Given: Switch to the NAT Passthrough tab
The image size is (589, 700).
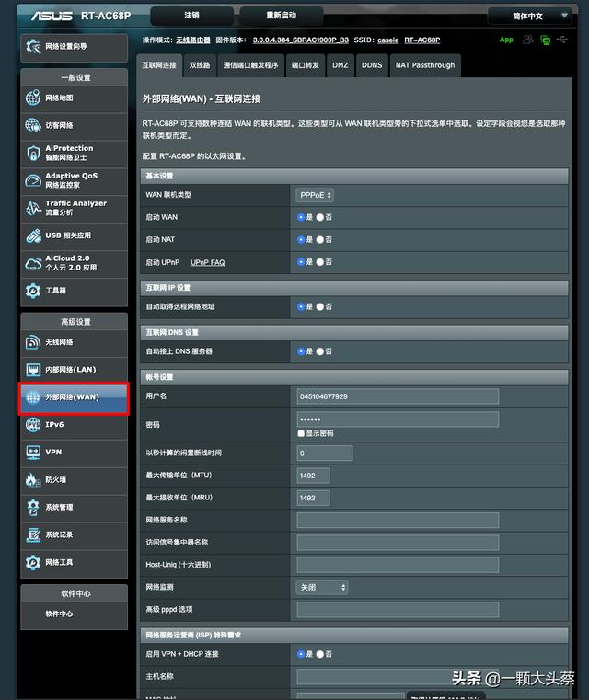Looking at the screenshot, I should pyautogui.click(x=425, y=65).
